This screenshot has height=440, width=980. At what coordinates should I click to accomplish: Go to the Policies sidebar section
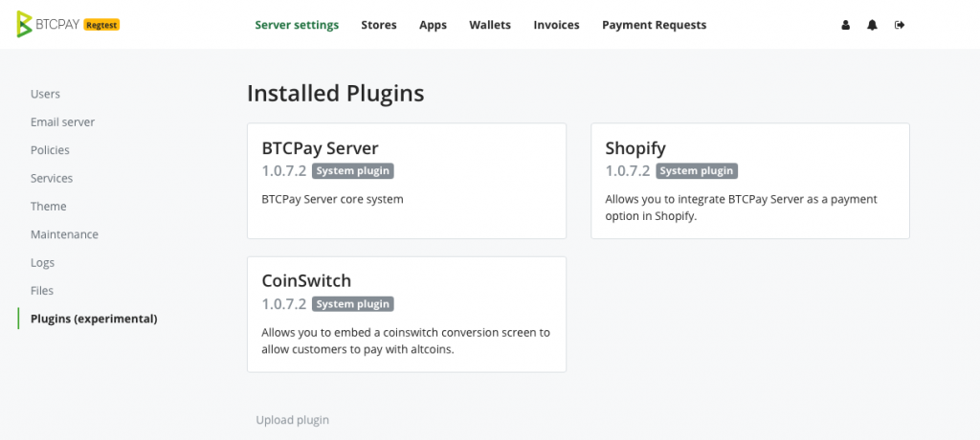coord(50,150)
